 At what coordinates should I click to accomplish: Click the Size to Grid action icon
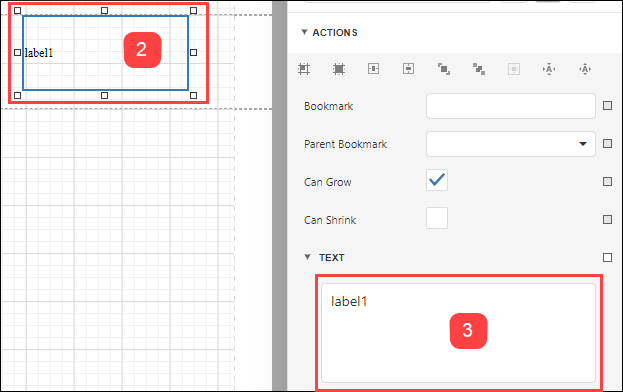point(339,69)
